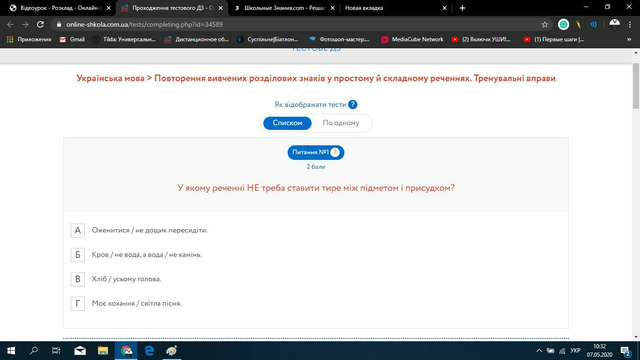This screenshot has height=360, width=640.
Task: Select the Списком display button
Action: coord(287,123)
